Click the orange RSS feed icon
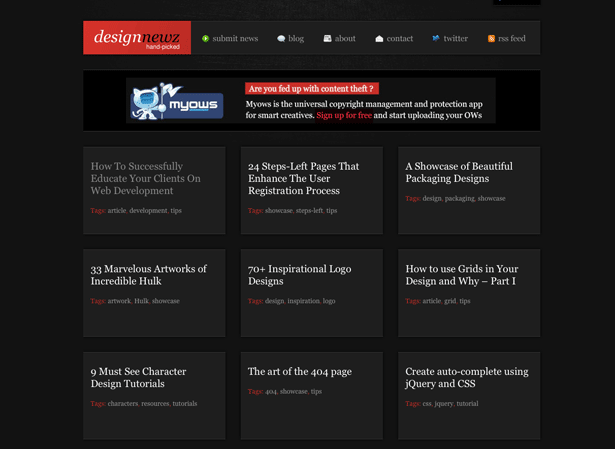The width and height of the screenshot is (615, 449). [x=491, y=39]
